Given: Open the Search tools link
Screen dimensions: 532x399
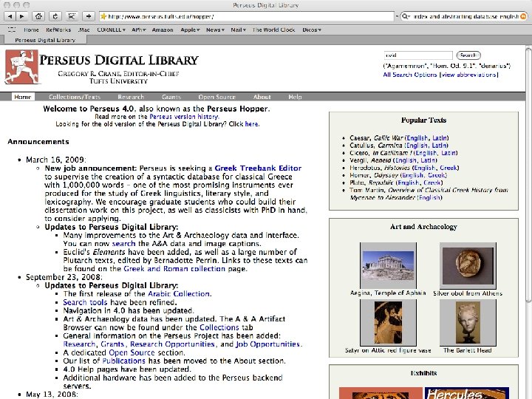Looking at the screenshot, I should 85,302.
